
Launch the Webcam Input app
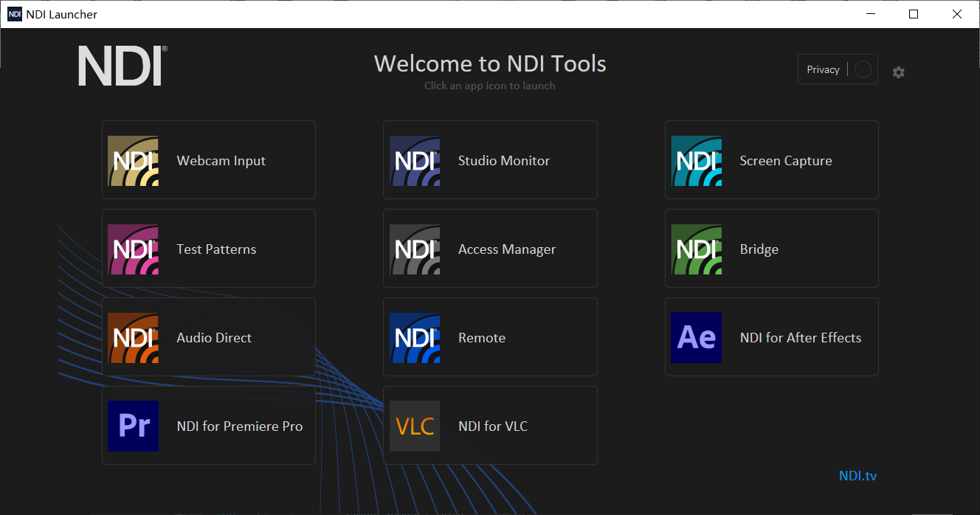209,159
